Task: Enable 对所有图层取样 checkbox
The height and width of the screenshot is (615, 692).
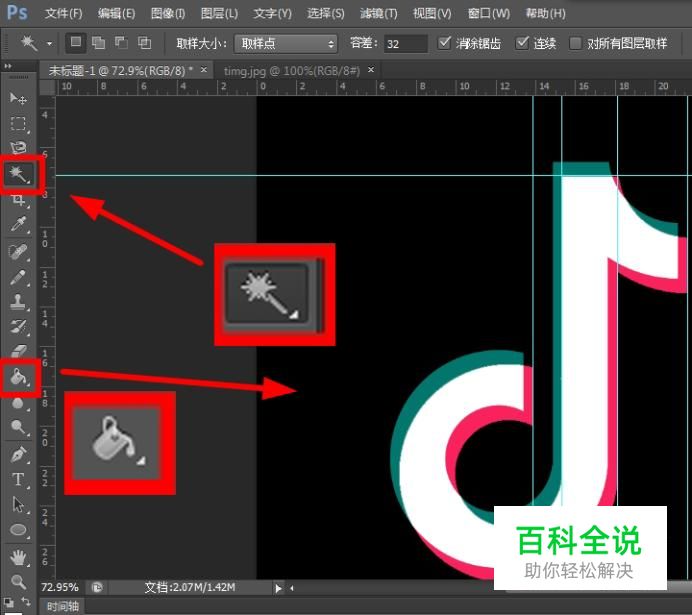Action: click(x=575, y=43)
